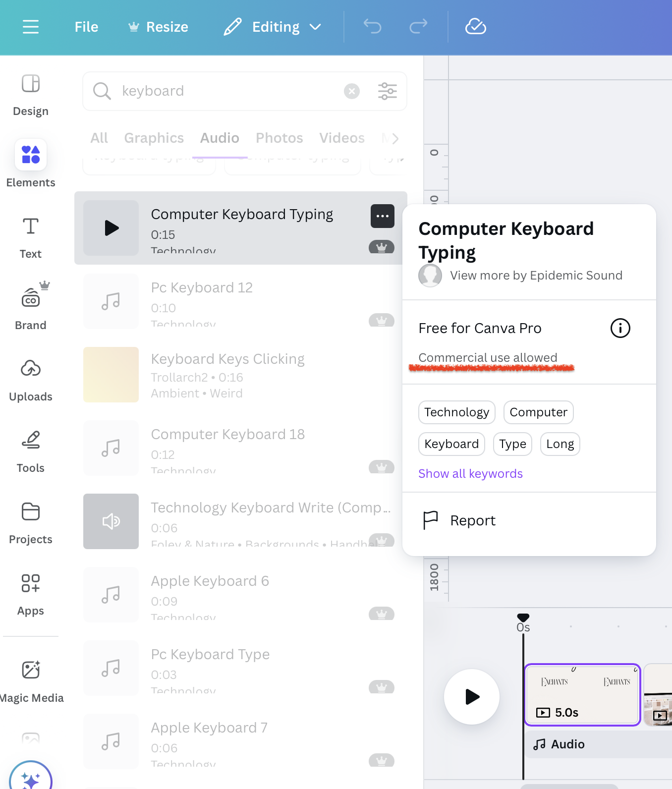Screen dimensions: 672x789
Task: Switch to the Graphics tab
Action: point(154,138)
